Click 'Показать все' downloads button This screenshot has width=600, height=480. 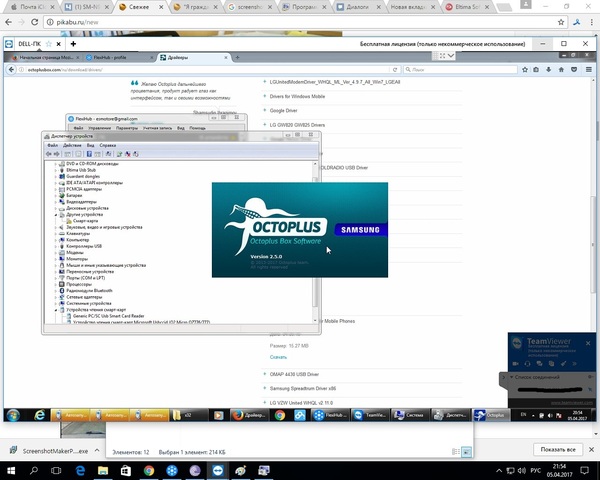(x=558, y=449)
